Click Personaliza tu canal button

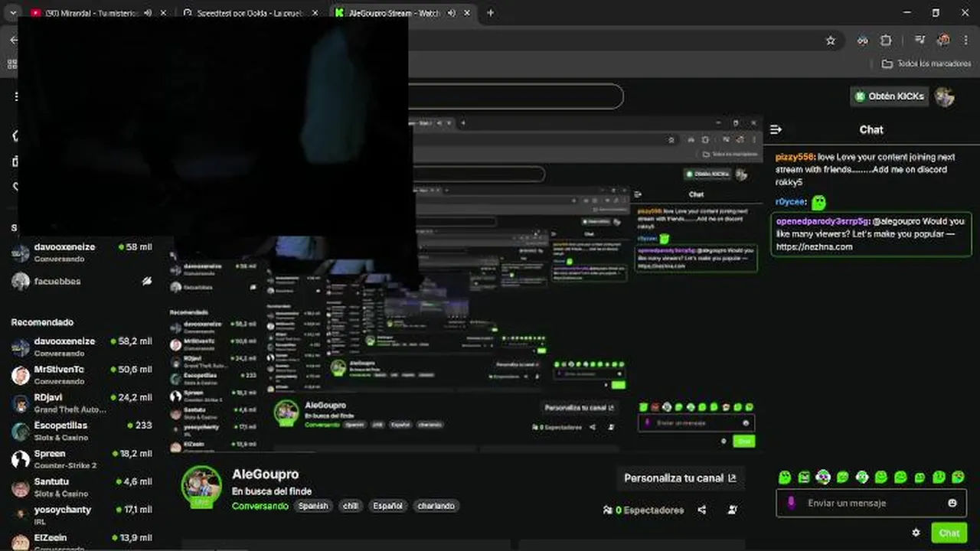680,478
